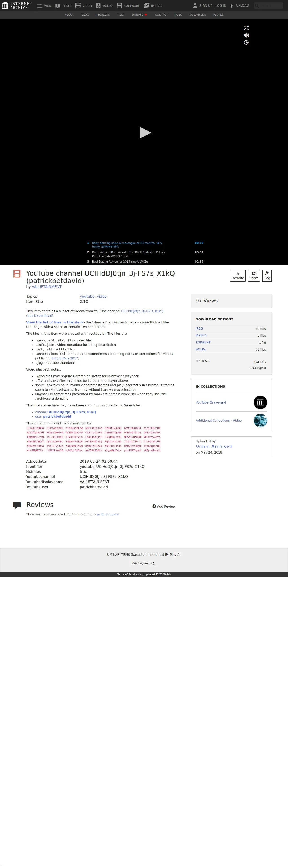288x868 pixels.
Task: Click the clock playback speed icon
Action: 246,42
